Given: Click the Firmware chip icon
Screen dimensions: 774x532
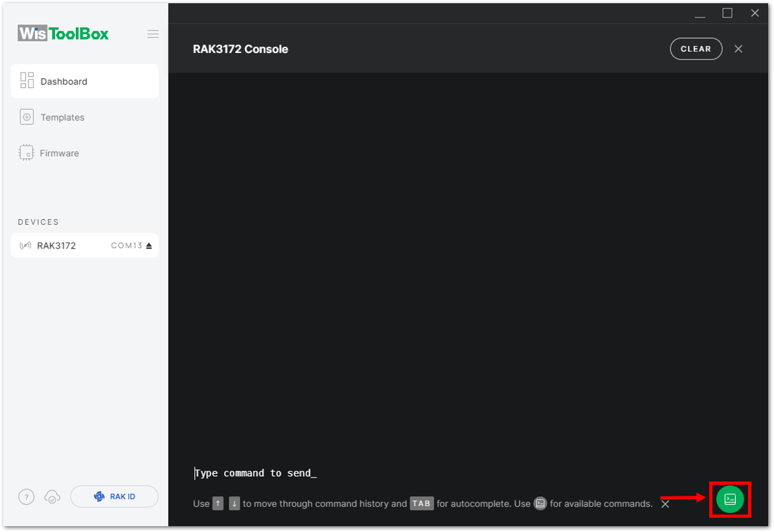Looking at the screenshot, I should (26, 153).
